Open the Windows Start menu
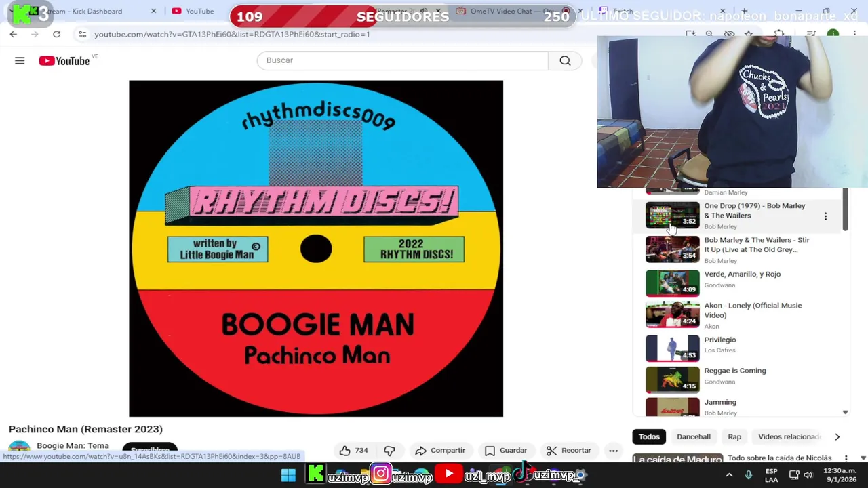 click(x=288, y=474)
